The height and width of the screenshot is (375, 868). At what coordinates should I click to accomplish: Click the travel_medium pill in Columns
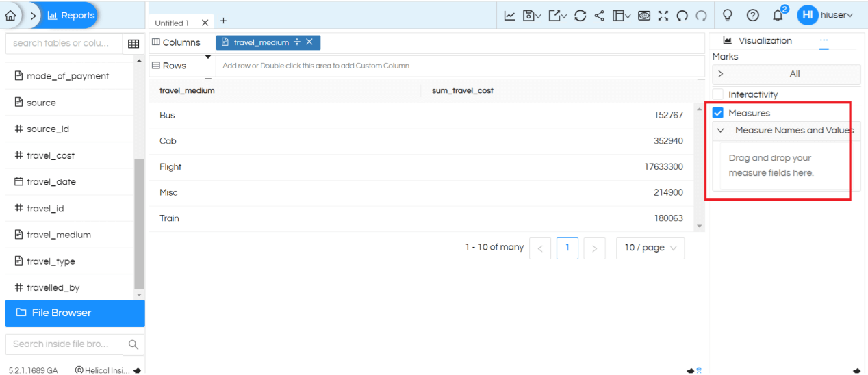(268, 42)
